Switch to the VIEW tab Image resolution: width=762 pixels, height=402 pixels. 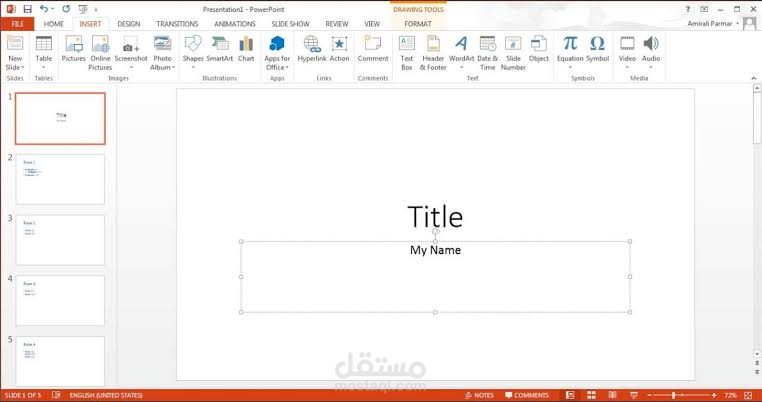372,24
